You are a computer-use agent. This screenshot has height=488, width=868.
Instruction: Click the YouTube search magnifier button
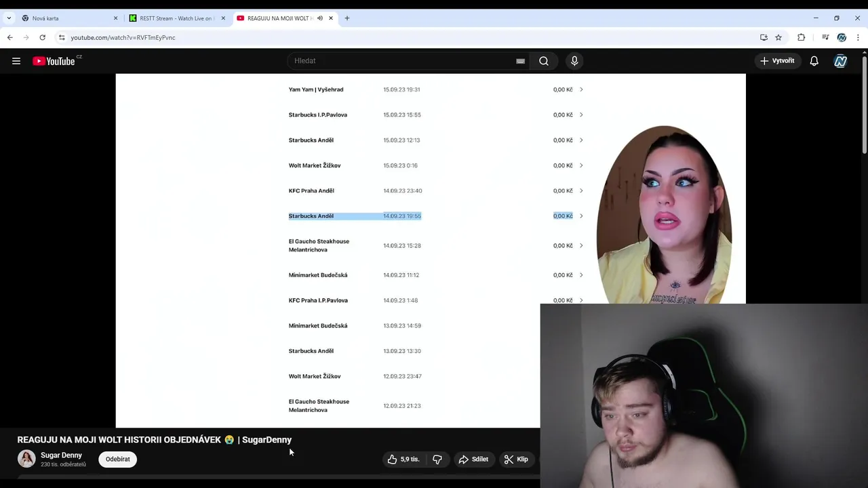tap(544, 61)
